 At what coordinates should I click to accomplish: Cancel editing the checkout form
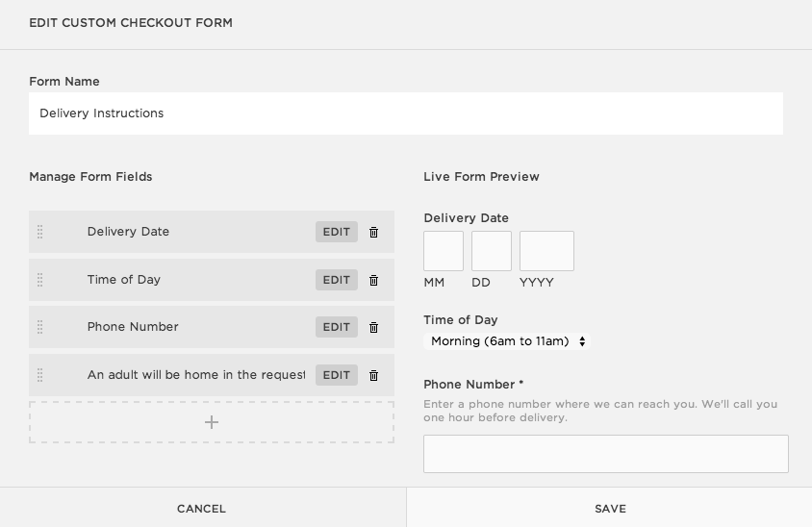point(201,509)
